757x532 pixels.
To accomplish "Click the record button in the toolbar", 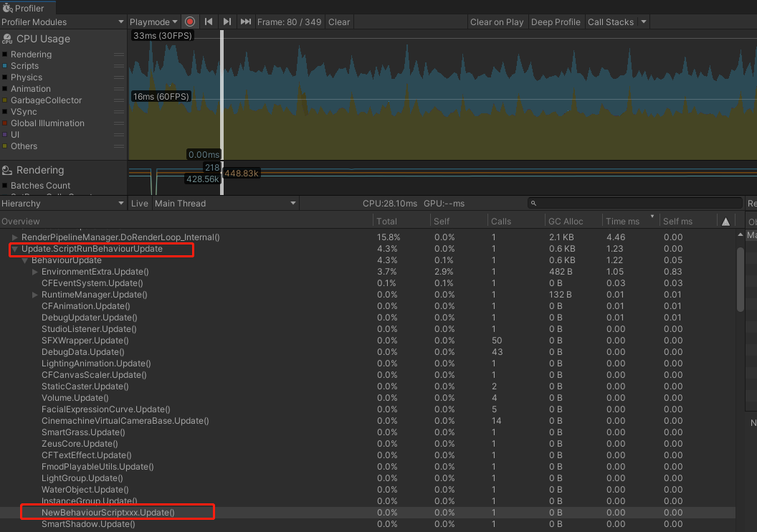I will pos(189,22).
